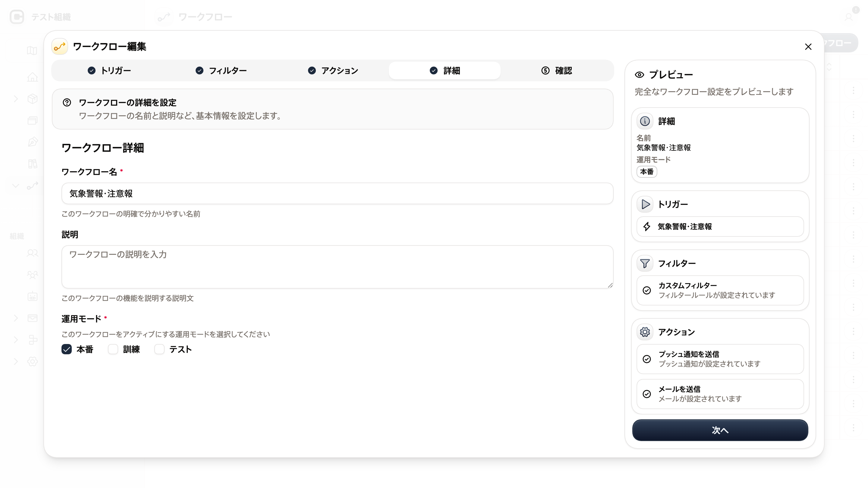
Task: Click the help question mark icon
Action: (x=67, y=102)
